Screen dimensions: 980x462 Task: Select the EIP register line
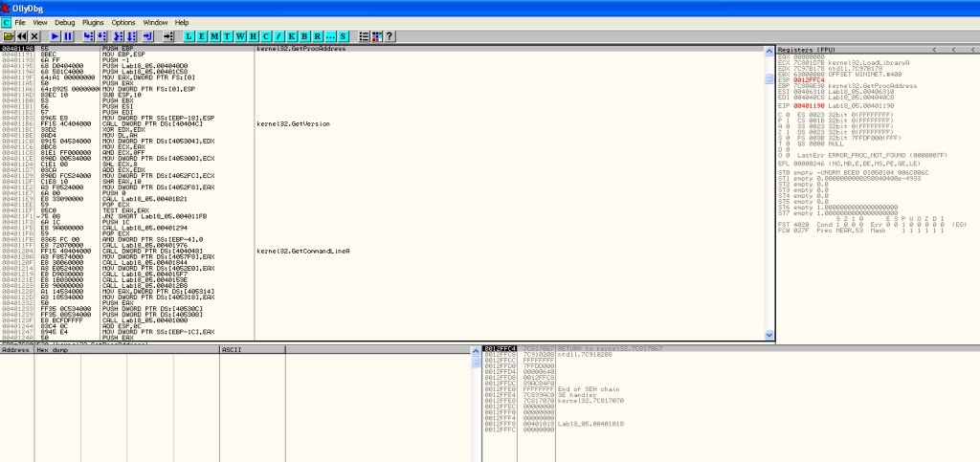coord(833,104)
